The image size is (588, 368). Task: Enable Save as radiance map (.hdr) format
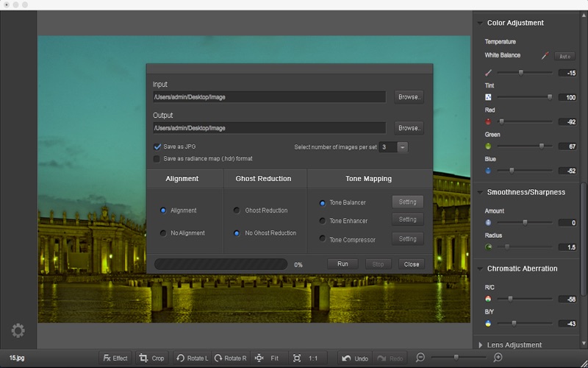(157, 159)
